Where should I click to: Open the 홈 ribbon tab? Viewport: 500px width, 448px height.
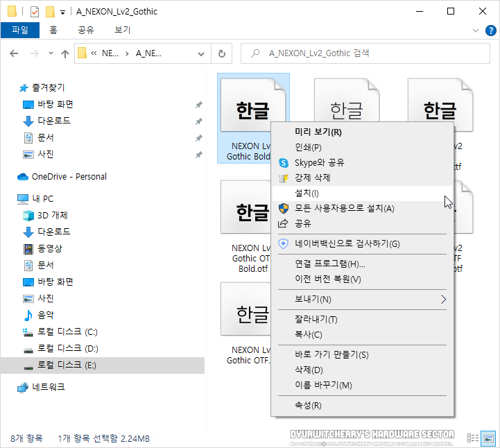53,31
